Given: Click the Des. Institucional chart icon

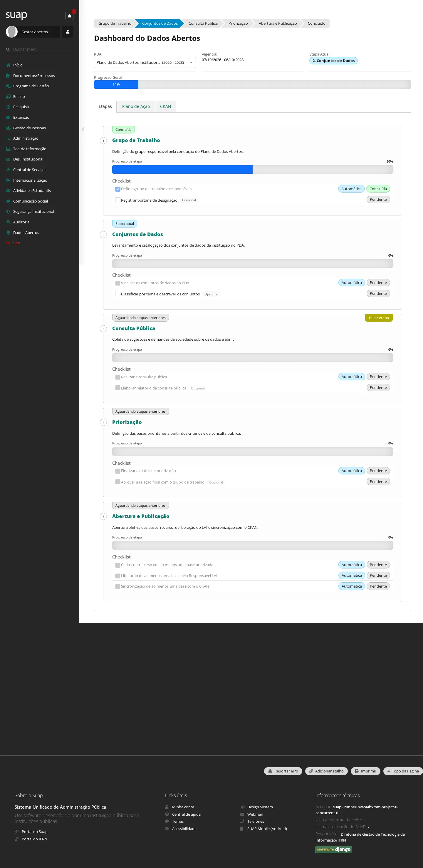Looking at the screenshot, I should 9,159.
